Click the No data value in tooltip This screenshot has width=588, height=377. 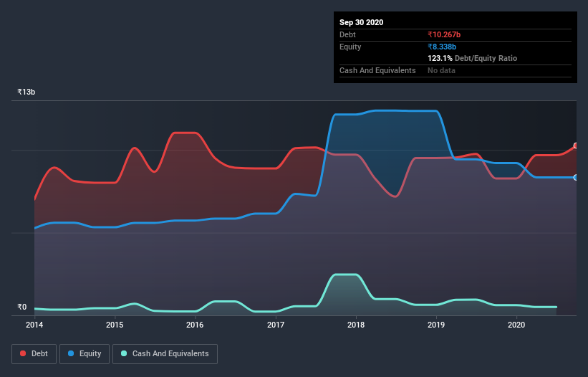[x=441, y=70]
